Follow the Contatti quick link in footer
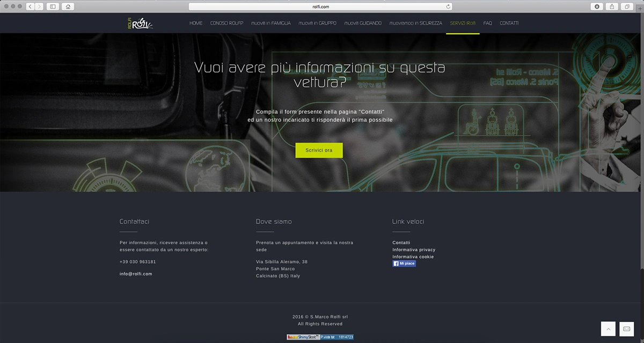Image resolution: width=644 pixels, height=343 pixels. coord(401,243)
